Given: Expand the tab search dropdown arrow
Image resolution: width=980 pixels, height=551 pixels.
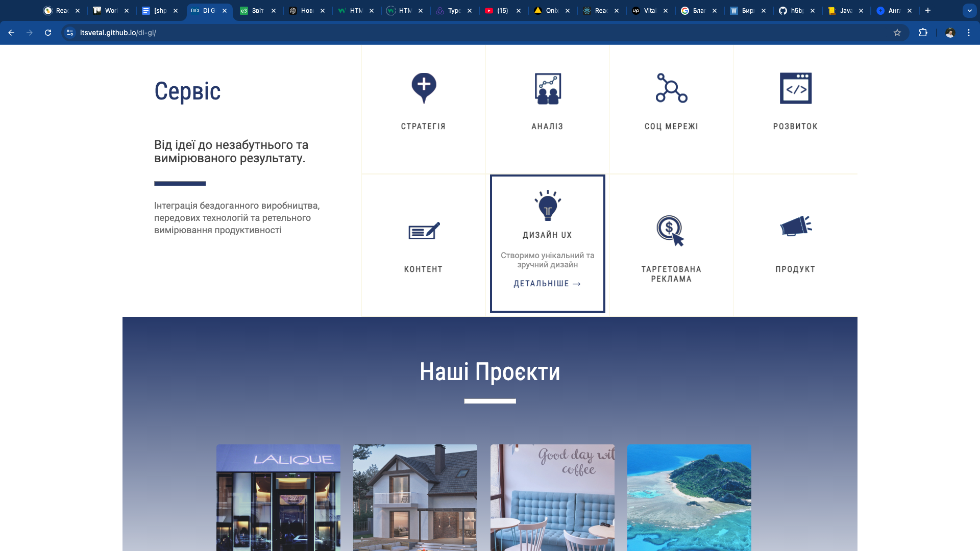Looking at the screenshot, I should click(x=969, y=10).
